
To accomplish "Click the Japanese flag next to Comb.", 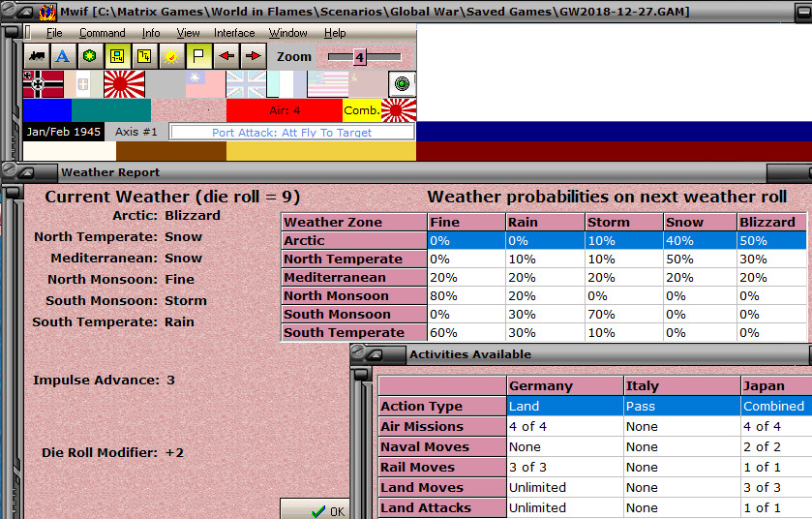I will pos(399,110).
